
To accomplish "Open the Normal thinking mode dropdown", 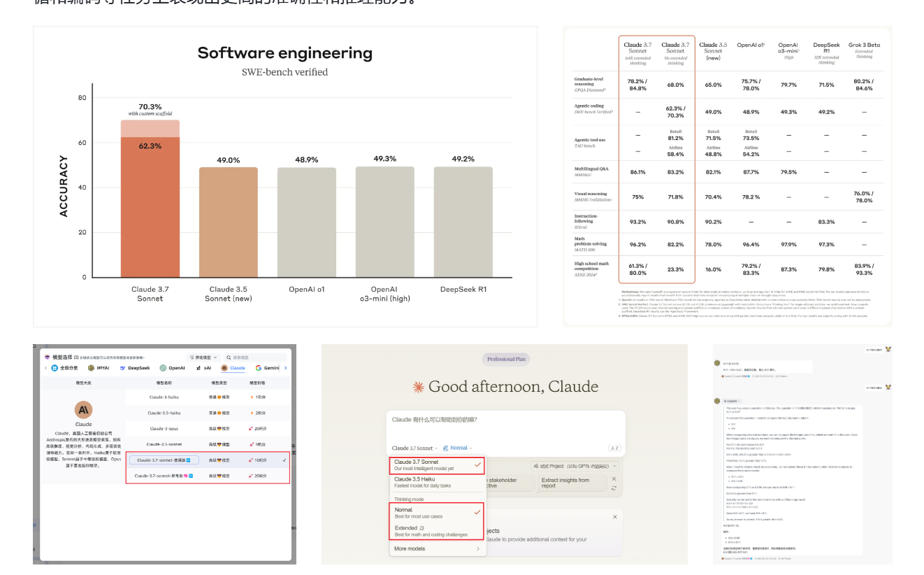I will click(458, 448).
